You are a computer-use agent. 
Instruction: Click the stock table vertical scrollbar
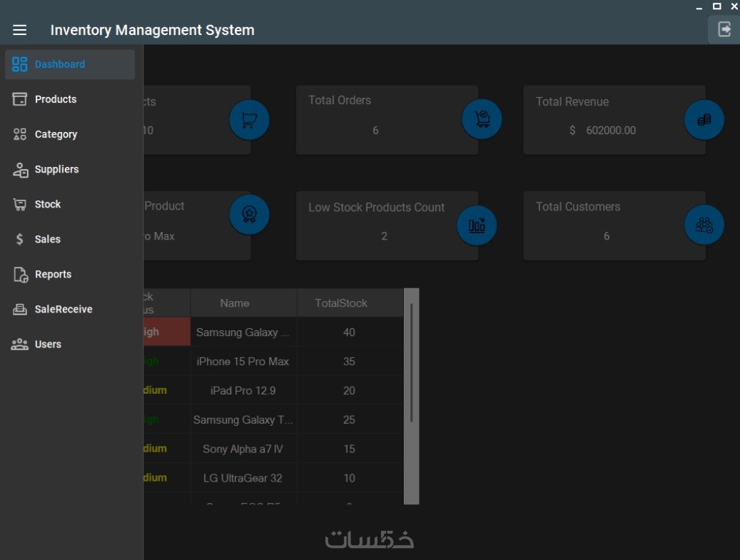coord(412,363)
